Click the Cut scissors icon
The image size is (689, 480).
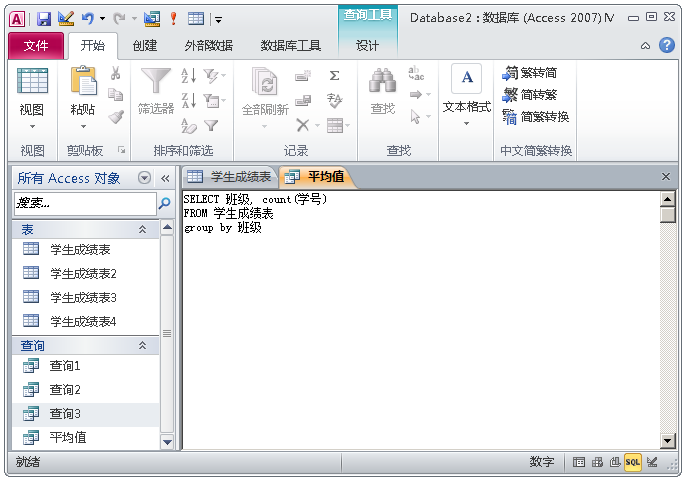[116, 73]
